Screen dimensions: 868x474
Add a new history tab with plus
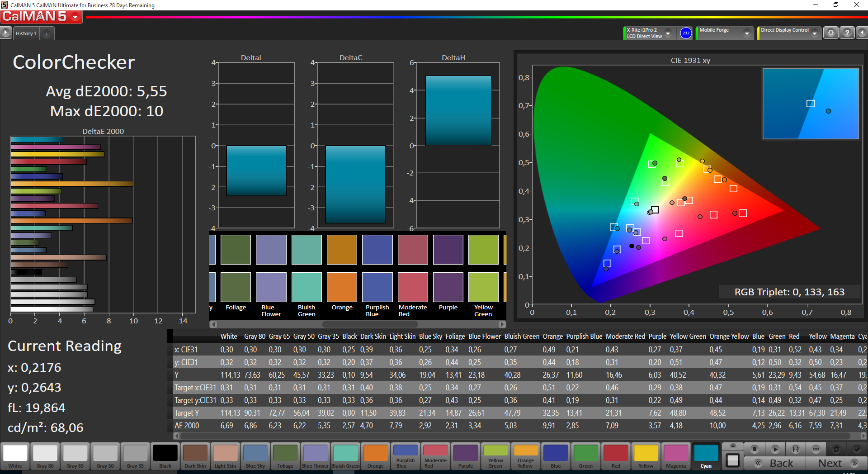47,33
